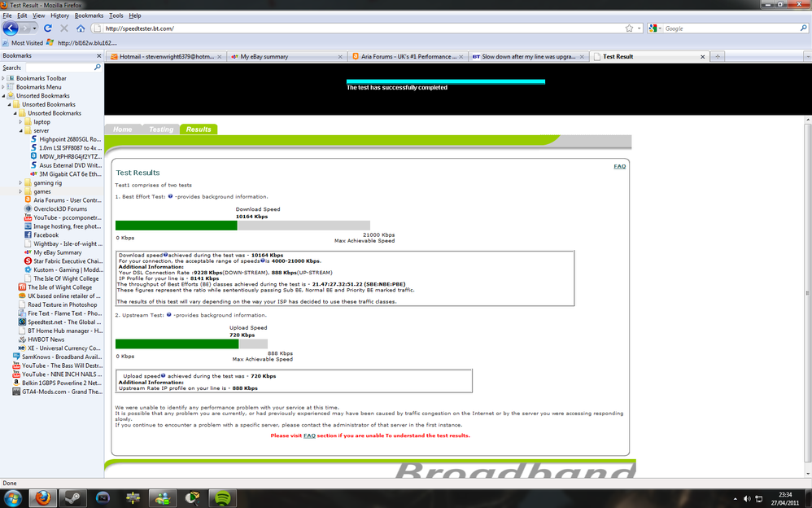
Task: Close the Hotmail tab
Action: [x=220, y=56]
